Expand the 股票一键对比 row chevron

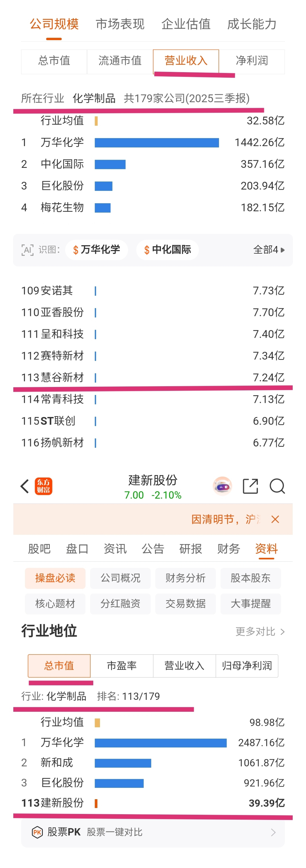273,832
